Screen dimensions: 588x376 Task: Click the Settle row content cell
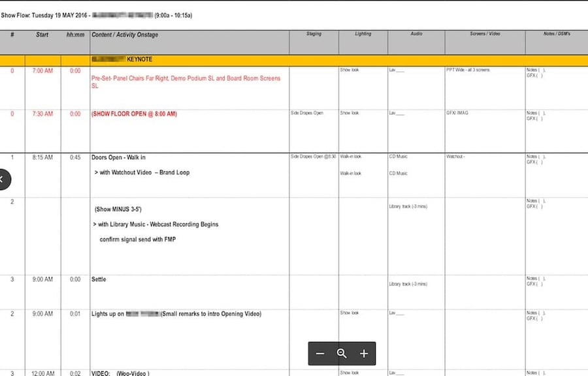pos(98,279)
